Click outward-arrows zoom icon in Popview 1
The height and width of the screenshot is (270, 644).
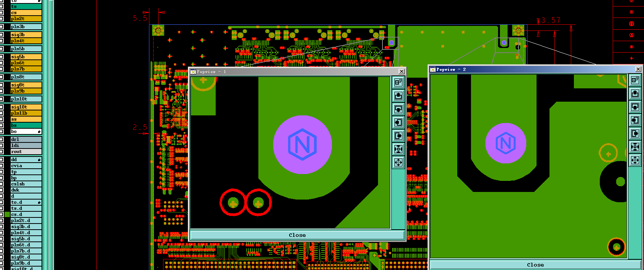click(398, 163)
